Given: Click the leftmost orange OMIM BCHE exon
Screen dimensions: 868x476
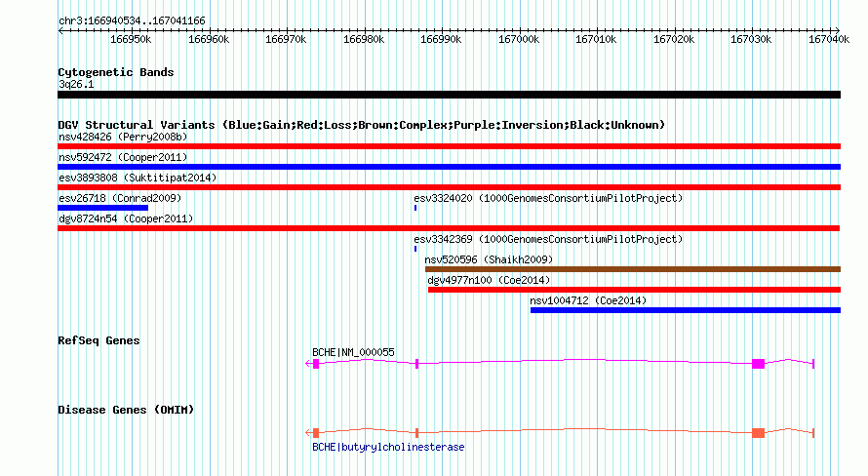Looking at the screenshot, I should (x=316, y=433).
